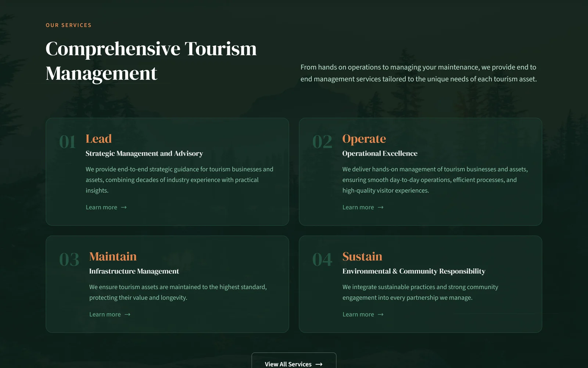Open Learn more link in Operate card
This screenshot has width=588, height=368.
tap(363, 208)
